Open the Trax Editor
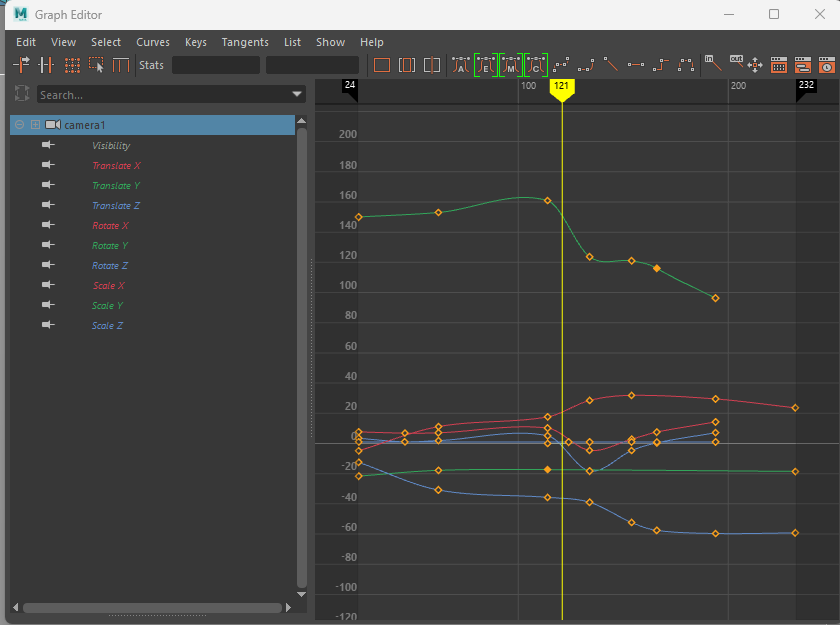This screenshot has width=840, height=625. point(802,65)
